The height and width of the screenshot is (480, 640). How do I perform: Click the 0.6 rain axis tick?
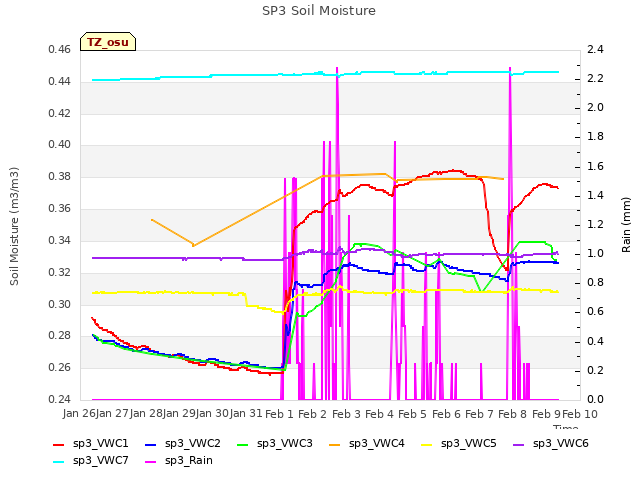(x=596, y=312)
